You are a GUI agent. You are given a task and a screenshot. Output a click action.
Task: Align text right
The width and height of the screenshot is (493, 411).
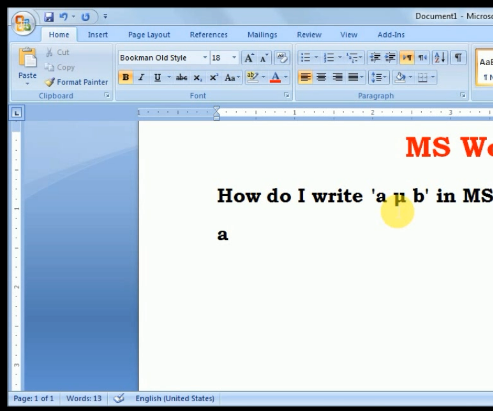pos(337,77)
